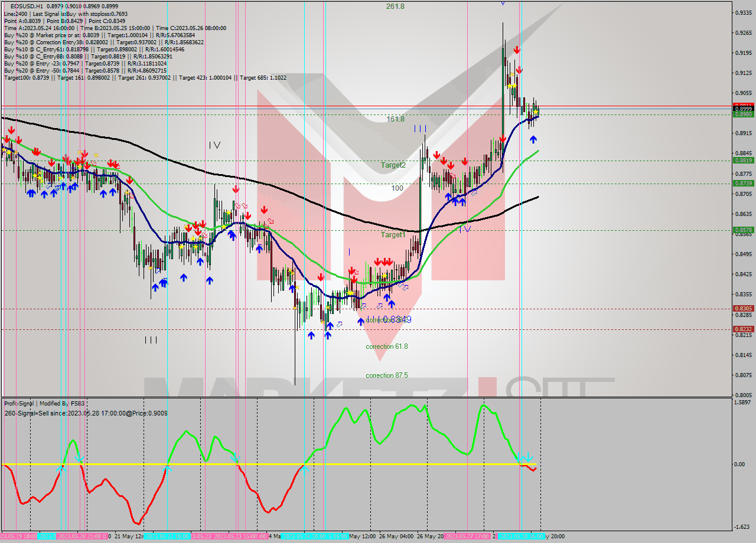The width and height of the screenshot is (756, 543).
Task: Select the Target2 level label
Action: 393,165
